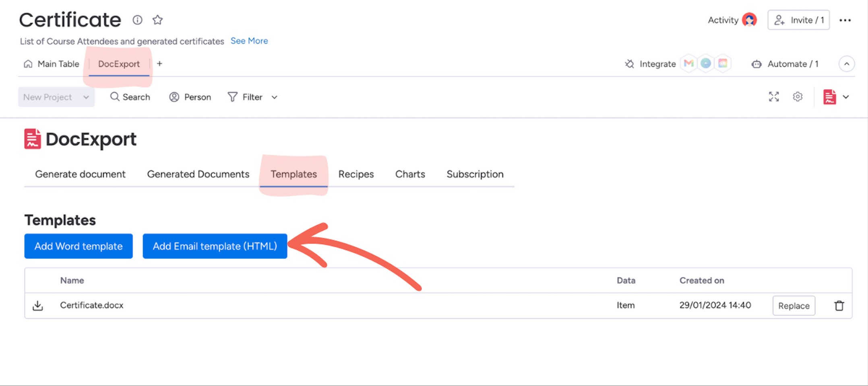Select the Templates tab
The width and height of the screenshot is (868, 386).
point(293,174)
